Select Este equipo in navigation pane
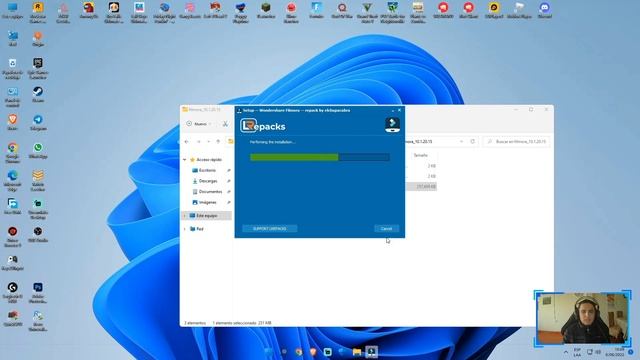The width and height of the screenshot is (640, 360). tap(207, 216)
